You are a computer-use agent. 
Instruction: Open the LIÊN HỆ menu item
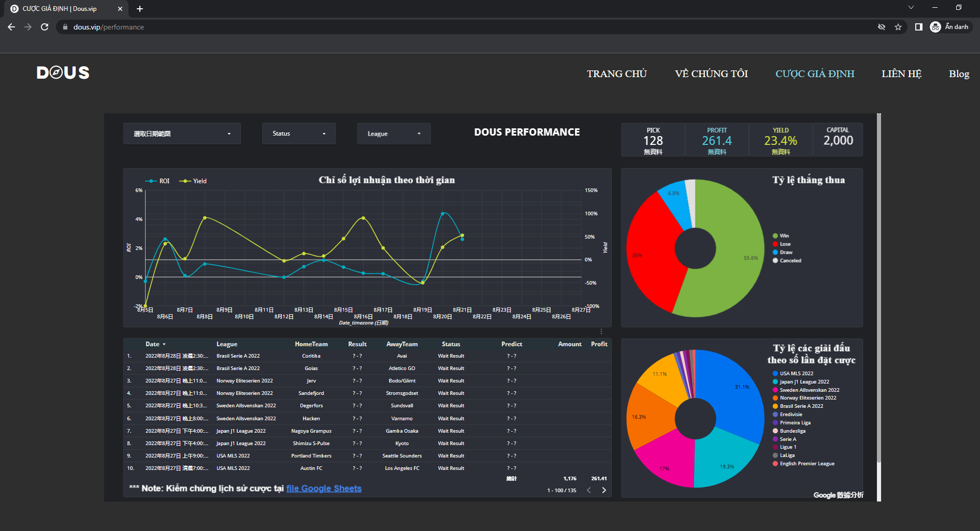901,74
